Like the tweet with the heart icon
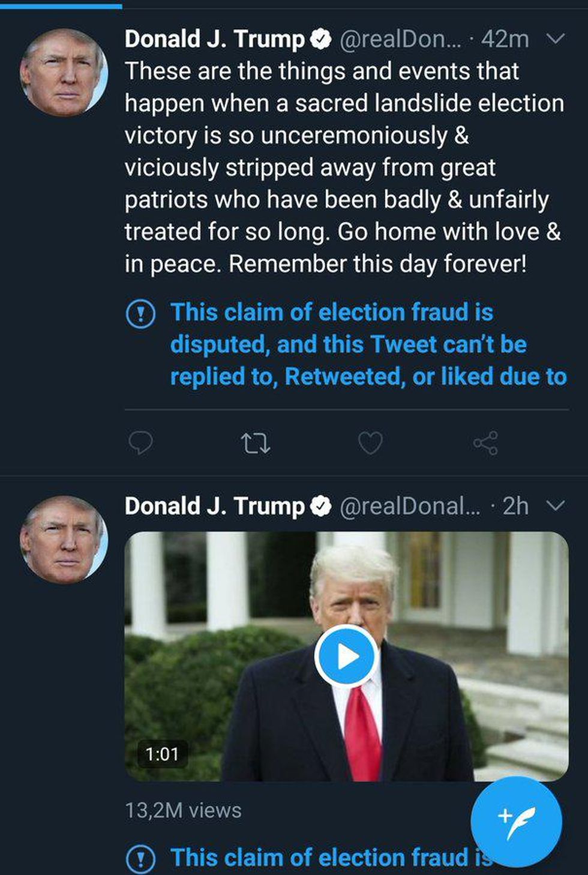This screenshot has height=875, width=588. pyautogui.click(x=370, y=444)
